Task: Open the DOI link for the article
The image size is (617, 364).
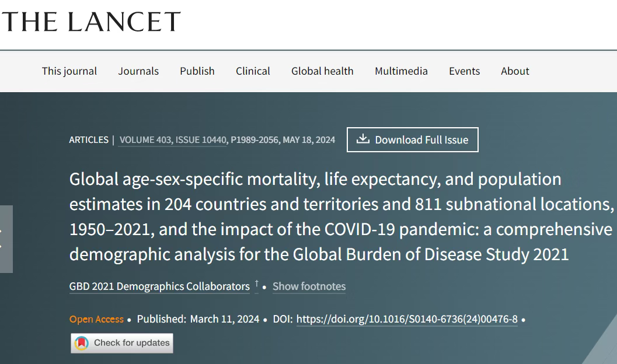Action: tap(407, 319)
